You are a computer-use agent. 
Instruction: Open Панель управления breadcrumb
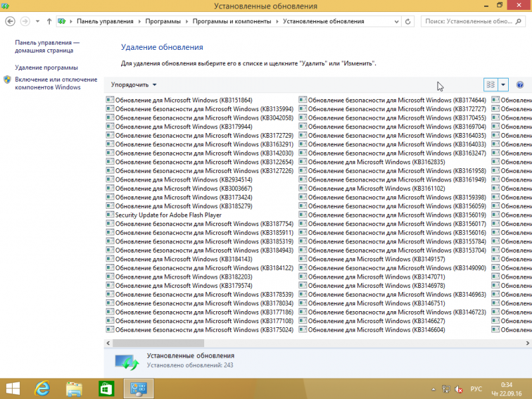coord(105,21)
